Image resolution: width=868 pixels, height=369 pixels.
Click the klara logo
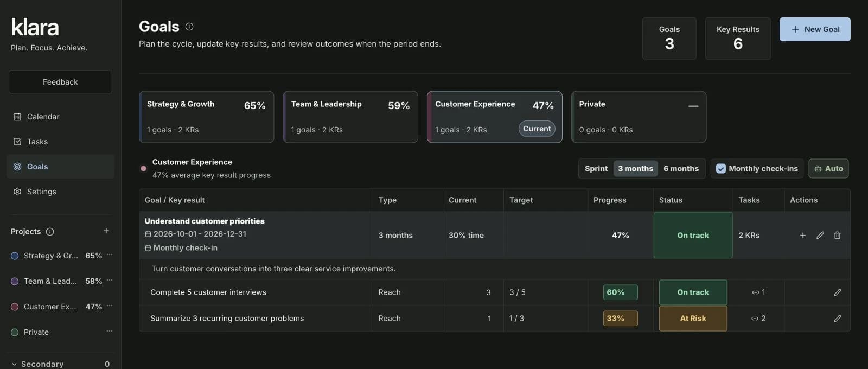35,27
